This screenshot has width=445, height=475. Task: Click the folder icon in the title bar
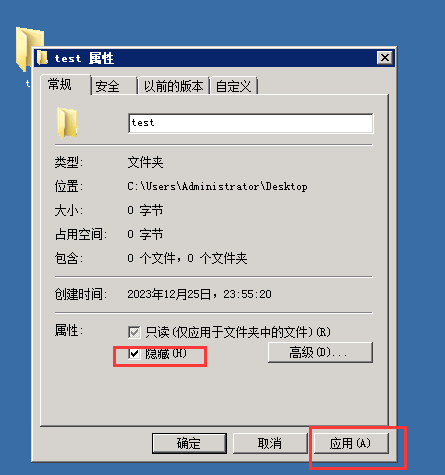click(42, 58)
